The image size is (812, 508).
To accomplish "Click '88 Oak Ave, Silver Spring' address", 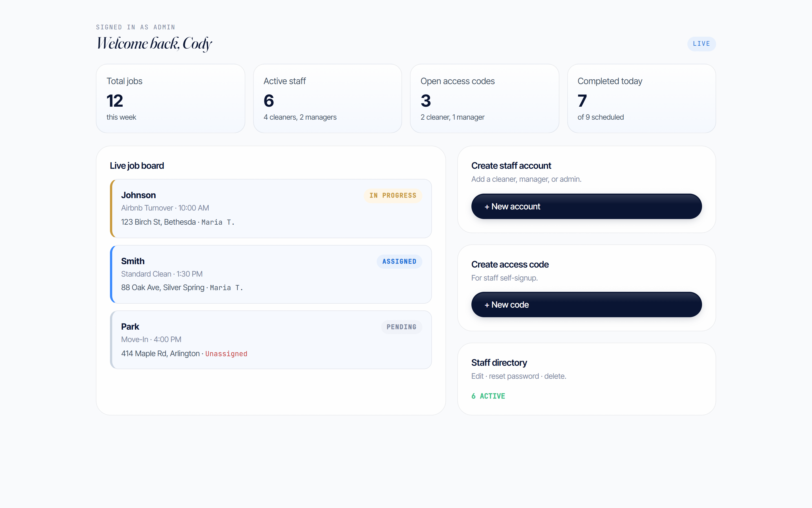I will 163,288.
